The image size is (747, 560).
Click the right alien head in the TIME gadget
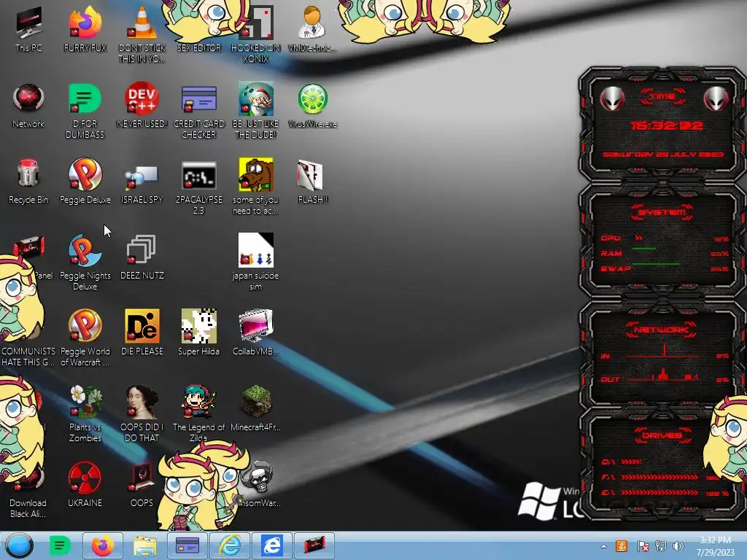[716, 99]
